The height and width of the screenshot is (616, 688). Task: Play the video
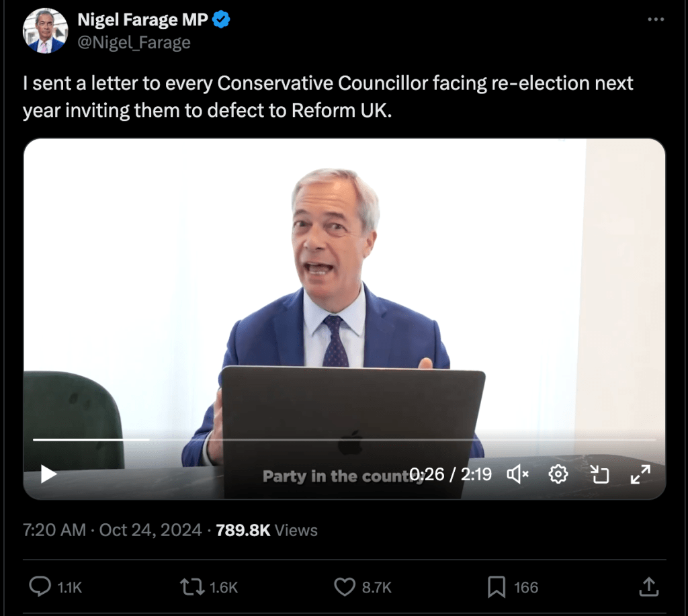[x=48, y=474]
